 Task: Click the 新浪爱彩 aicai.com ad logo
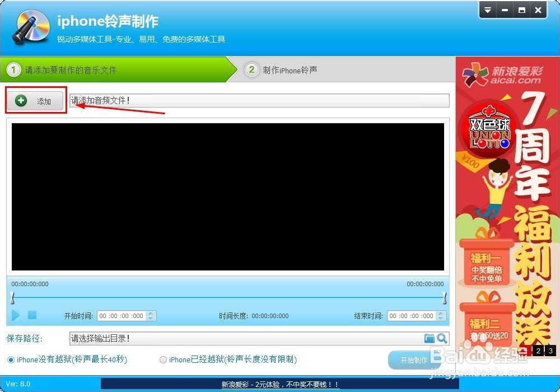(x=502, y=74)
